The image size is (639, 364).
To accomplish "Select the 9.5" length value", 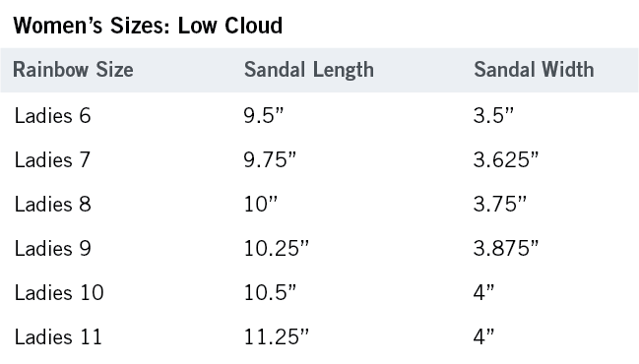I will (x=263, y=116).
